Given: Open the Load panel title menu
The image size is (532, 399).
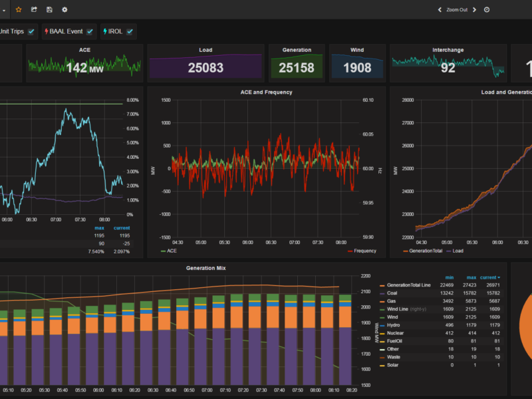Looking at the screenshot, I should click(x=205, y=50).
